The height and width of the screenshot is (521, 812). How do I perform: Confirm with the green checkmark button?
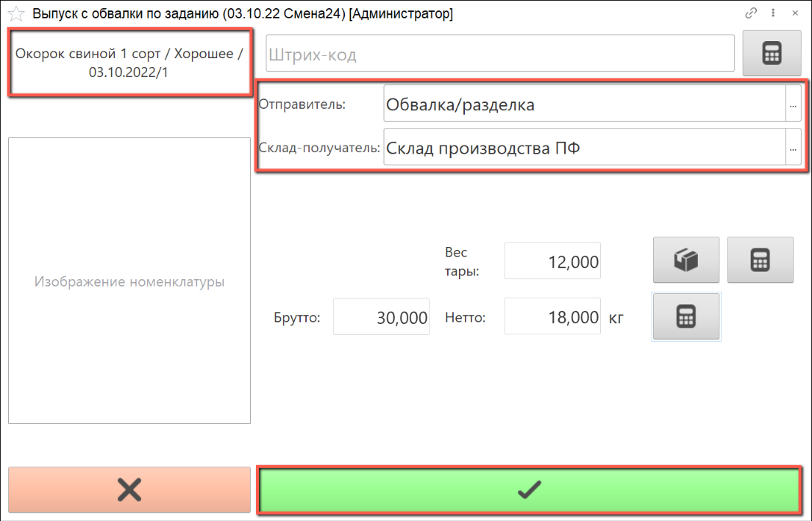529,489
